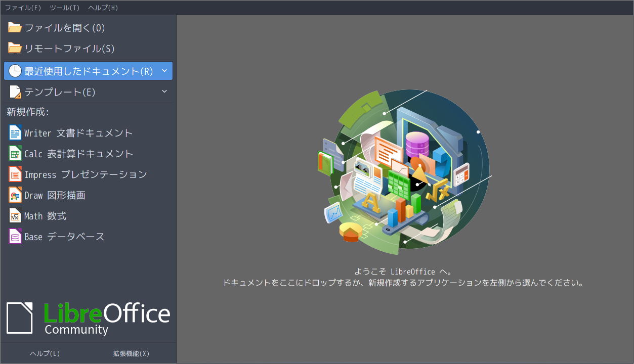Click the ようこそ LibreOffice へ。 welcome text

point(403,272)
